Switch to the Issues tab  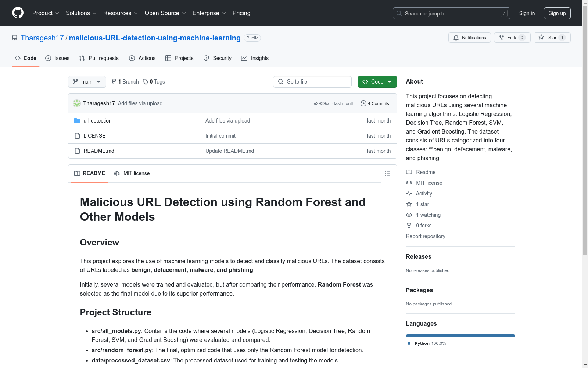click(x=57, y=58)
